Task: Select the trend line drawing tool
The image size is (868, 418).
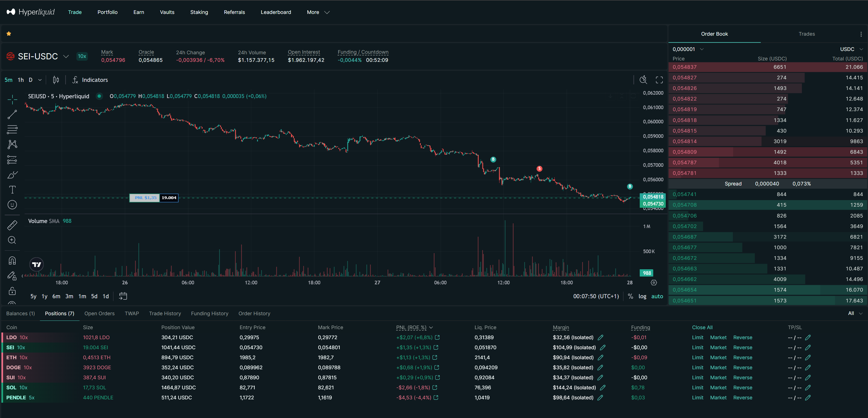Action: (x=12, y=115)
